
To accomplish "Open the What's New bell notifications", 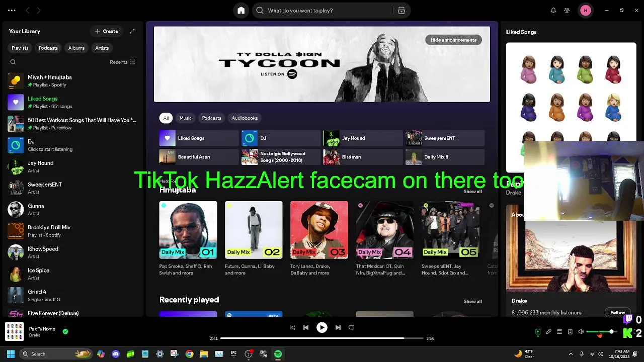I will [x=553, y=11].
